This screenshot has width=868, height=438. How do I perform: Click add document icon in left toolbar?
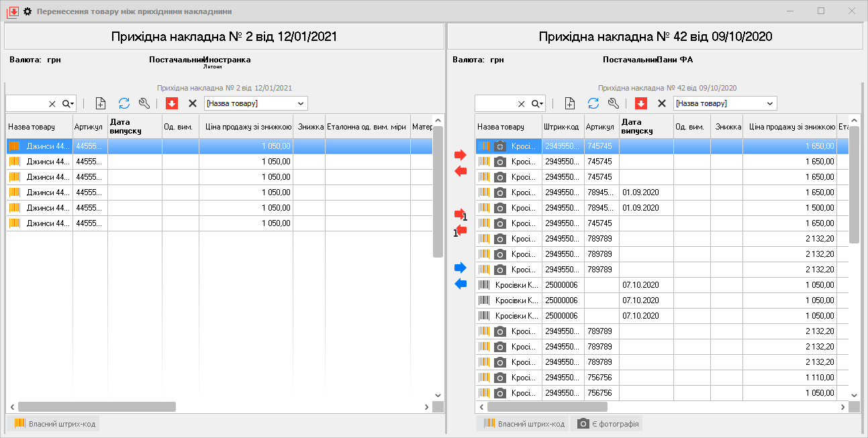[x=101, y=103]
